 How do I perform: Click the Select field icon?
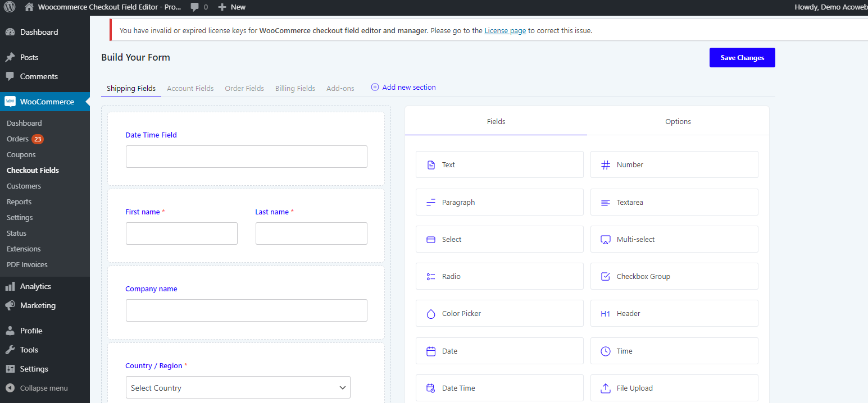(x=431, y=240)
